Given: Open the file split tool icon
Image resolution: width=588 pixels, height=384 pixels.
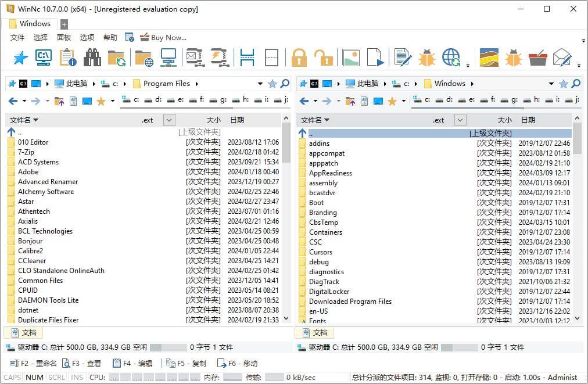Looking at the screenshot, I should tap(247, 57).
